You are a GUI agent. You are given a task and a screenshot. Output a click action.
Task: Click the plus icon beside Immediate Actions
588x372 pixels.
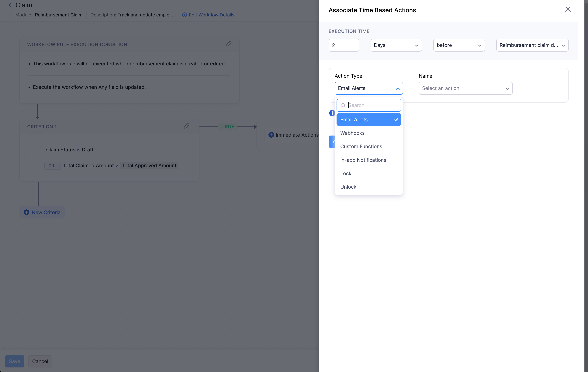(x=271, y=135)
